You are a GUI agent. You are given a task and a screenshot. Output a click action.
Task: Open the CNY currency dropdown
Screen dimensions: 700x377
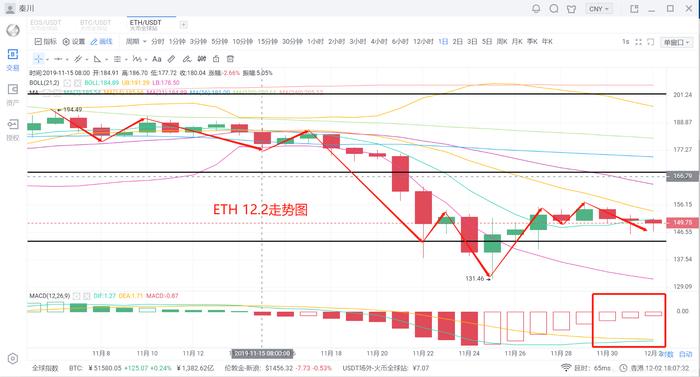(x=599, y=8)
